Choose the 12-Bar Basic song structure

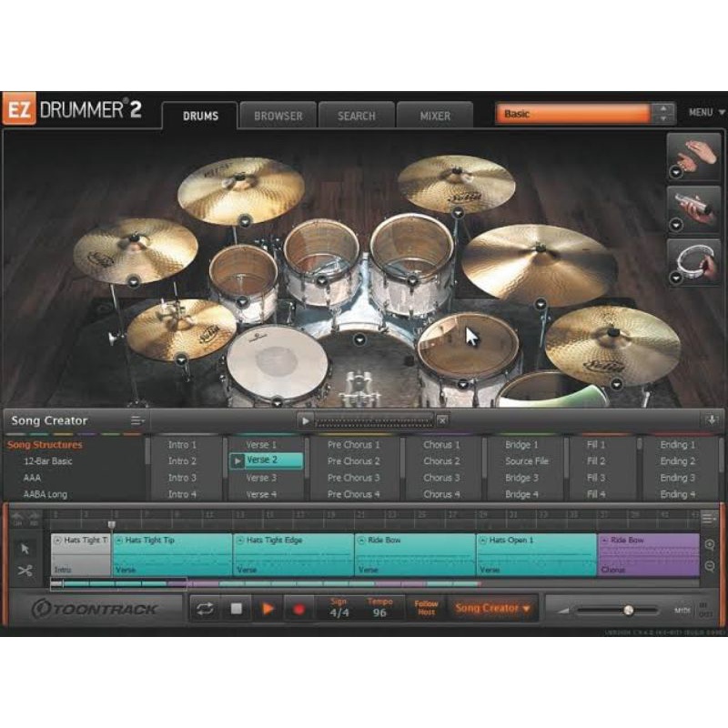click(x=48, y=461)
